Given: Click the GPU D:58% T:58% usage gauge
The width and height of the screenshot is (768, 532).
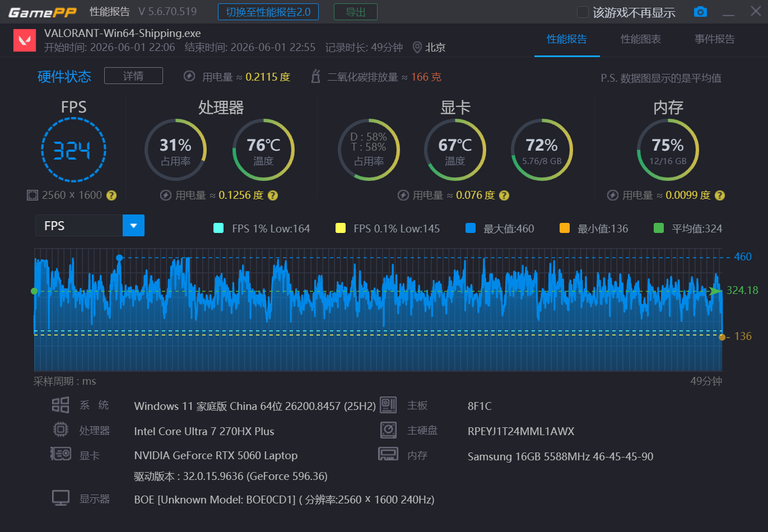Looking at the screenshot, I should [x=369, y=150].
